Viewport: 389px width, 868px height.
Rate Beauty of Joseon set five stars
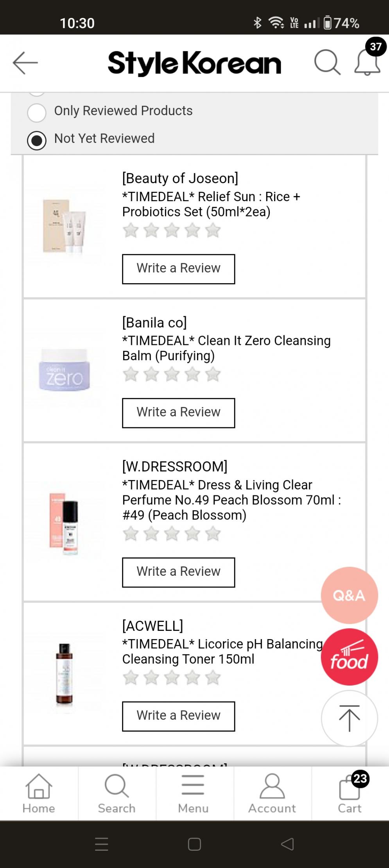click(x=213, y=230)
